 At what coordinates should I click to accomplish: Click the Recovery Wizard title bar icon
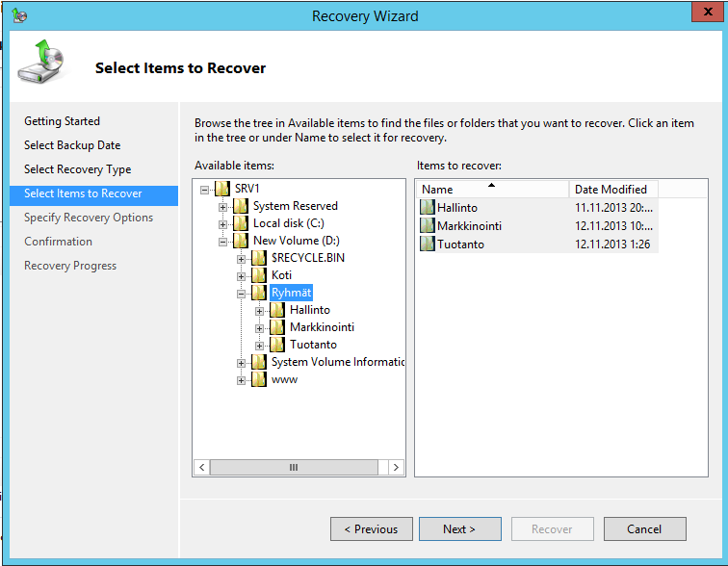[19, 15]
